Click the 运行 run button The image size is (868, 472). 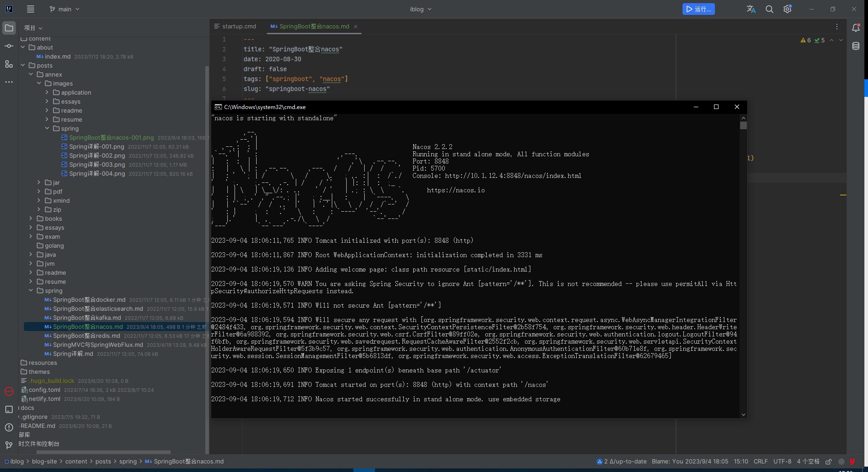point(698,9)
